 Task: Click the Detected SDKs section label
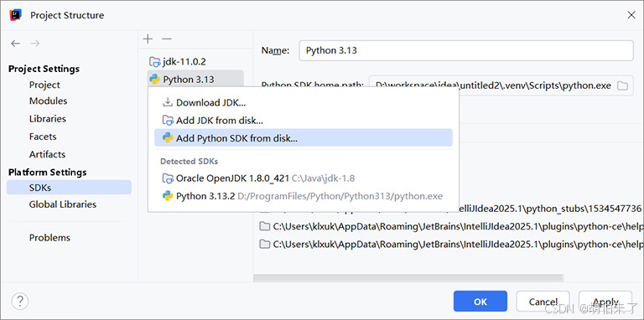(x=189, y=161)
